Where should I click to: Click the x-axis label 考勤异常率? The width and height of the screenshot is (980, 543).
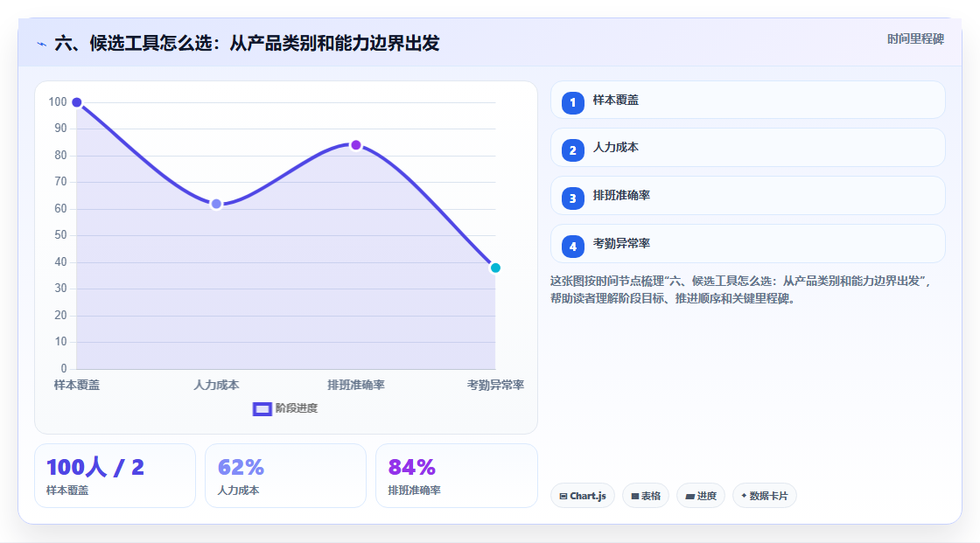tap(495, 385)
